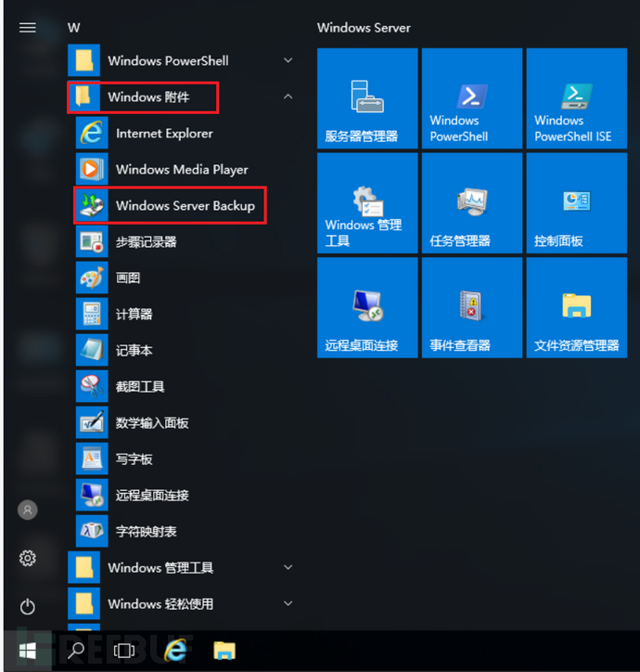Open Internet Explorer from the accessories list
This screenshot has height=672, width=640.
coord(185,134)
